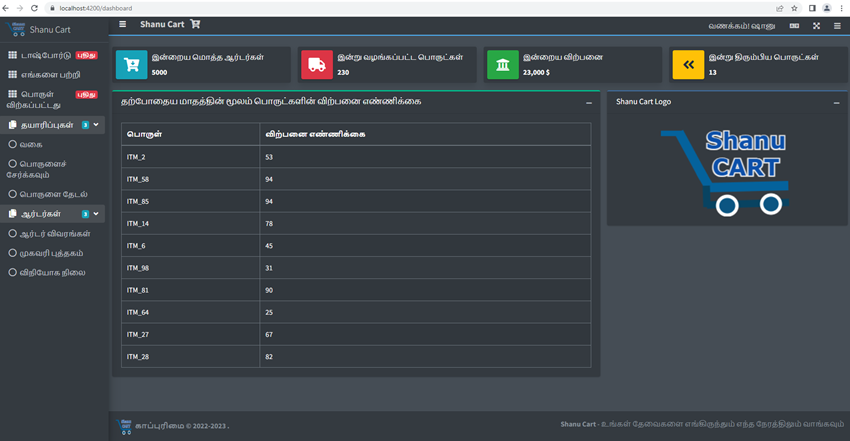Click the shopping cart icon beside Shanu Cart title
The height and width of the screenshot is (441, 850).
pos(195,24)
